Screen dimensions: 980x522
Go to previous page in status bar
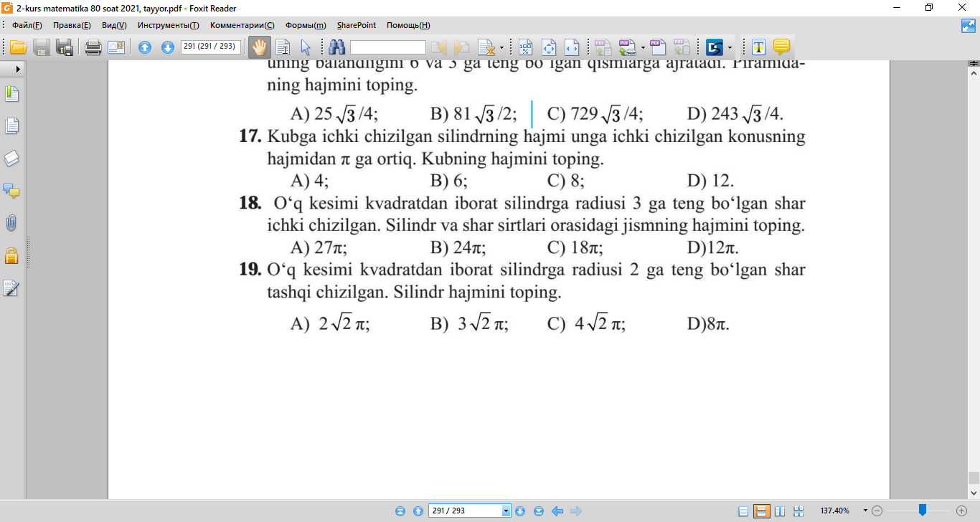(418, 511)
